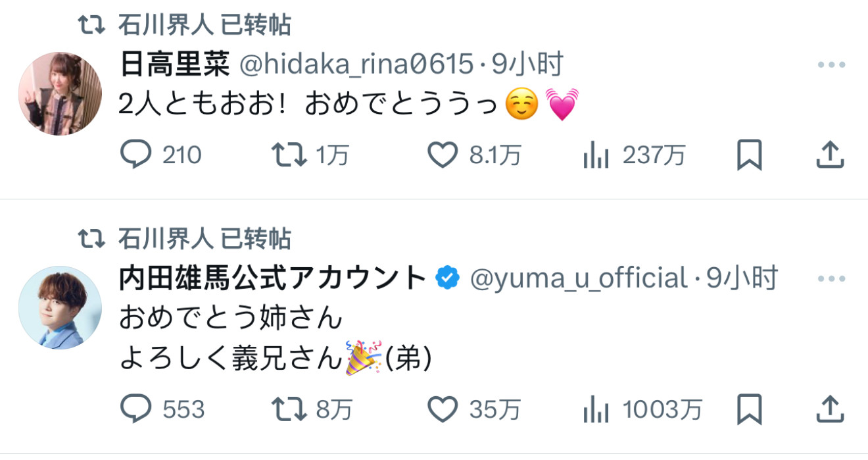View analytics of 日高里菜's post
The height and width of the screenshot is (460, 868).
[x=596, y=156]
